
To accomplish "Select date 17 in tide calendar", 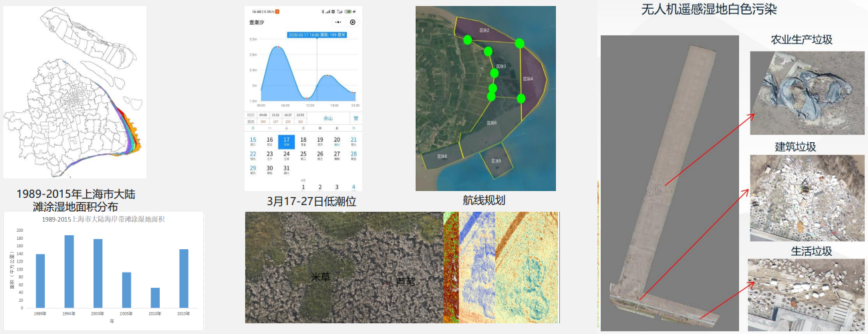I will pyautogui.click(x=286, y=142).
